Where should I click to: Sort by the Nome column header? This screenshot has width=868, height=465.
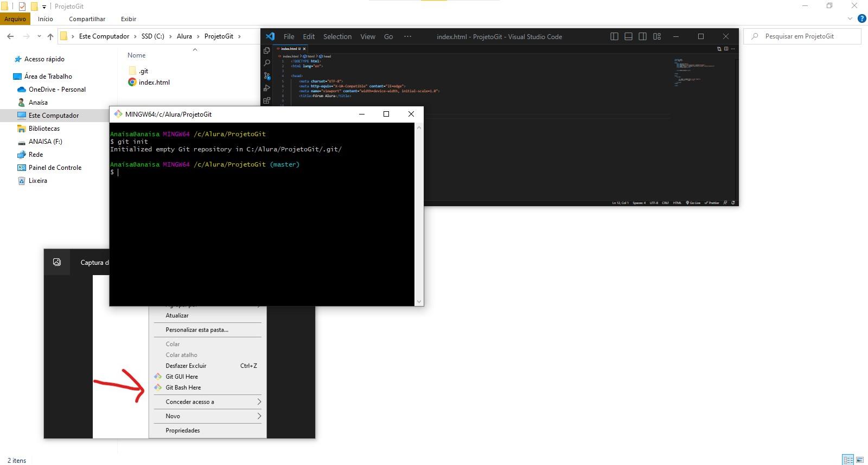point(137,55)
